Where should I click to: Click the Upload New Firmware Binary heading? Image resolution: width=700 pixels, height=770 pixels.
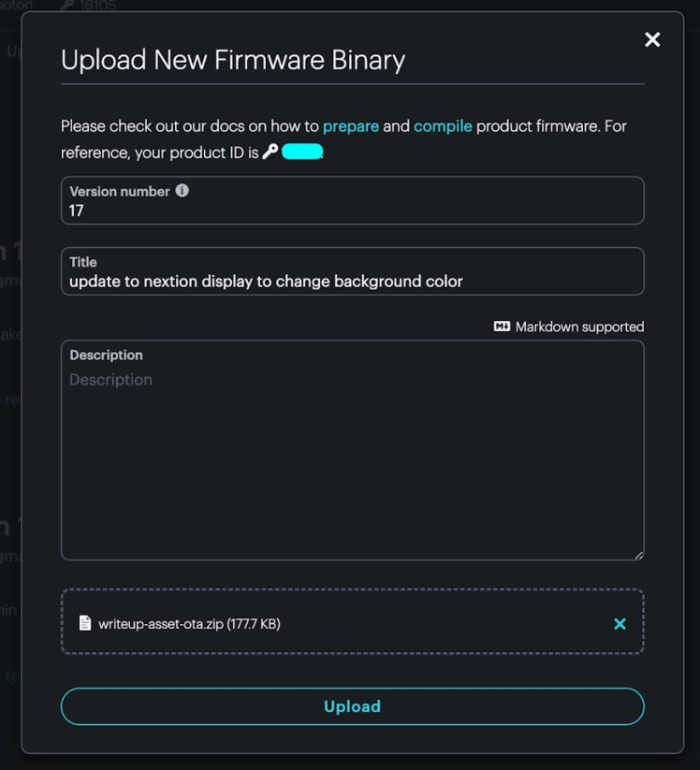pyautogui.click(x=233, y=60)
